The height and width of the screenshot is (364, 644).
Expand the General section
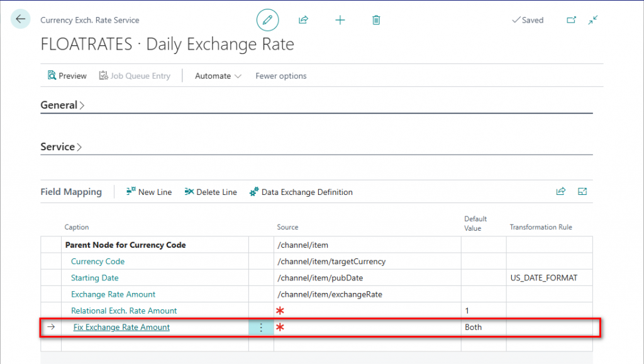(62, 106)
